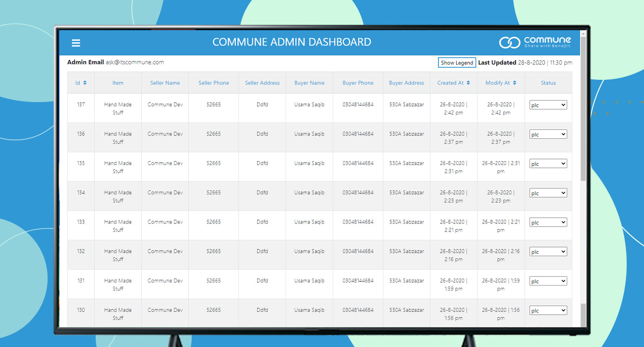Sort by Created At arrows
This screenshot has width=644, height=347.
468,83
